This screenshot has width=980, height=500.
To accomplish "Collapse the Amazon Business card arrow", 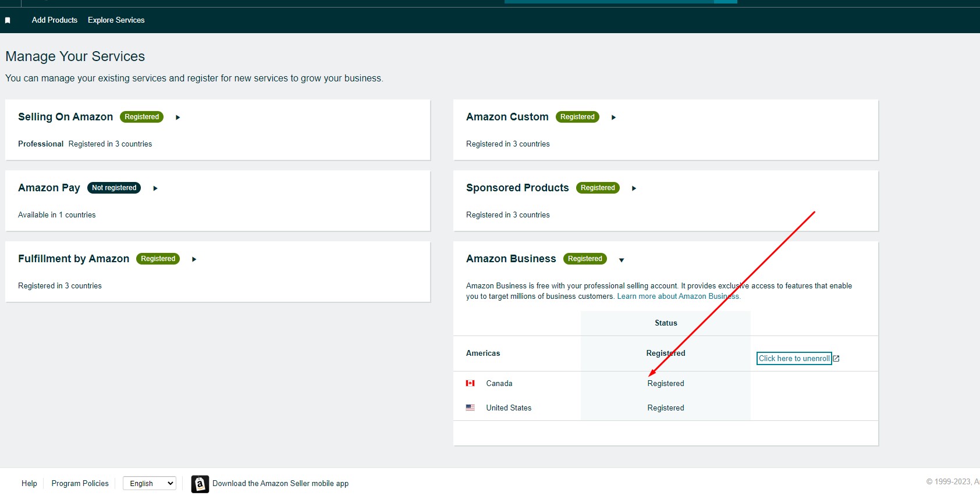I will click(x=622, y=260).
